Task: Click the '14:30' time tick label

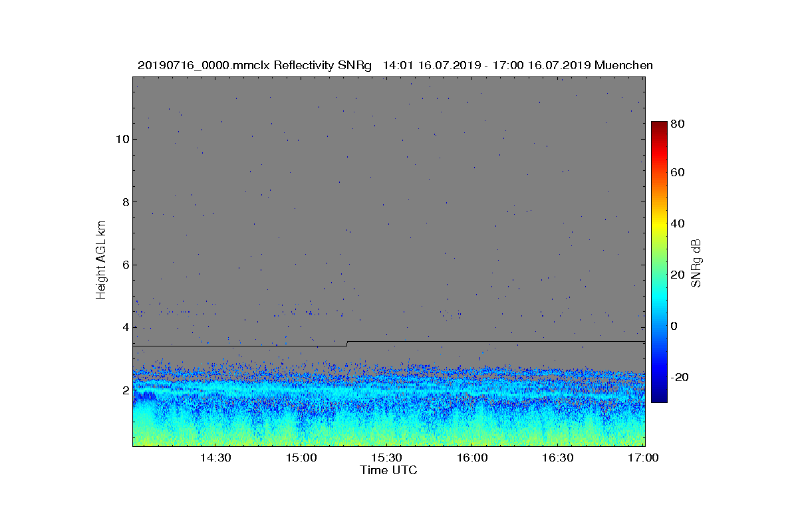Action: (215, 458)
